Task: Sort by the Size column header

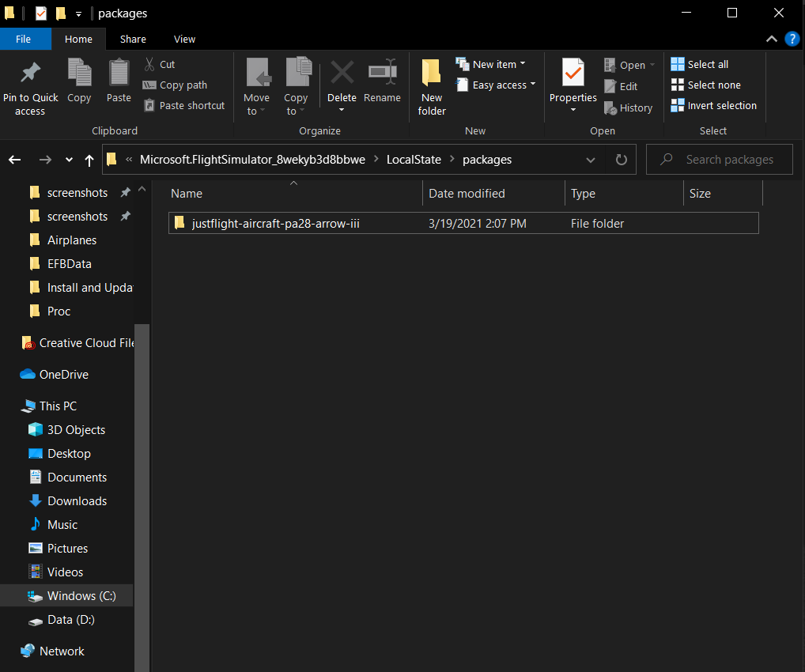Action: click(x=723, y=194)
